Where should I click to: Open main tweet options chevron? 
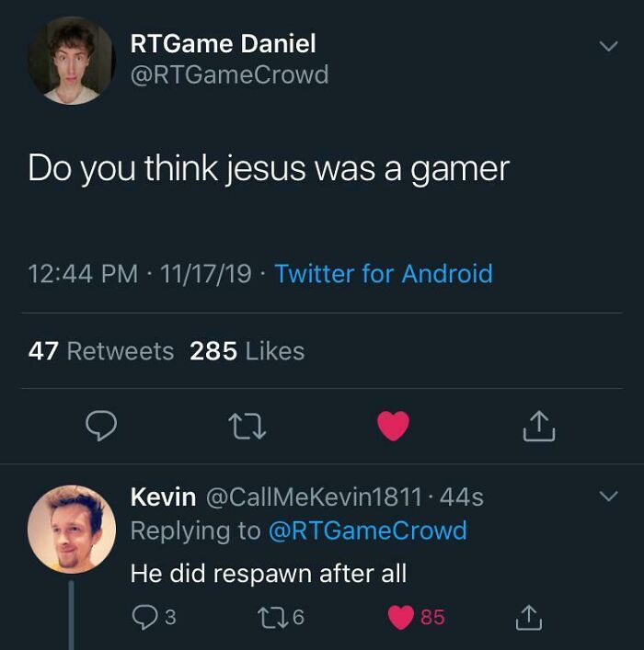[607, 46]
